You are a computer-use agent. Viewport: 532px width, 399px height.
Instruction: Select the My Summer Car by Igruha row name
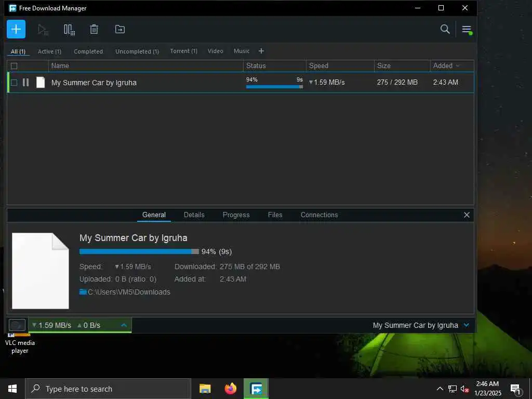tap(94, 83)
